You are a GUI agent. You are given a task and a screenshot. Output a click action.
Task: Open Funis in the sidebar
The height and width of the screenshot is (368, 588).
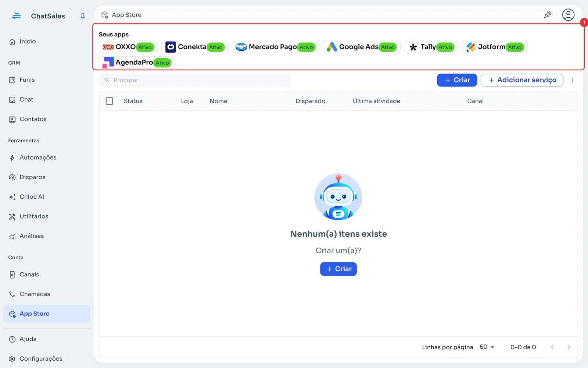coord(47,80)
